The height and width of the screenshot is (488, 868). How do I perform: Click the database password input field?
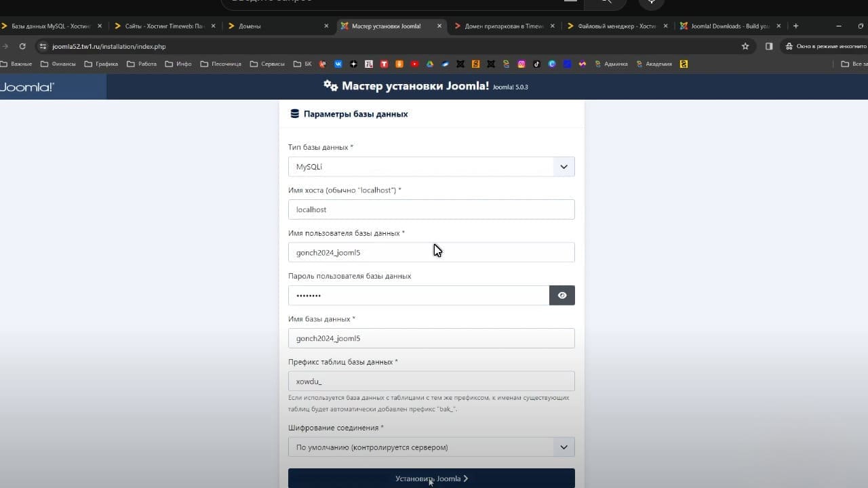(x=418, y=296)
